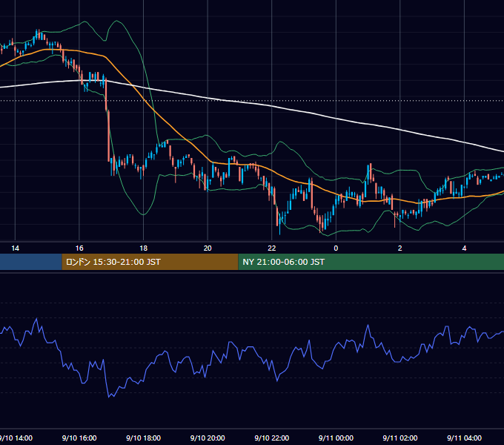Click the hour 16 axis tick label
The image size is (504, 445).
[x=79, y=248]
